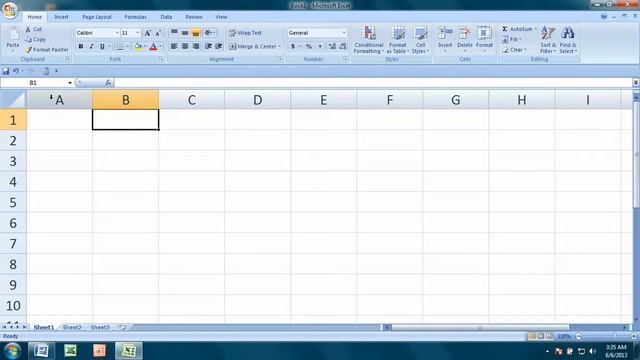
Task: Select the Sheet3 worksheet tab
Action: (x=100, y=327)
